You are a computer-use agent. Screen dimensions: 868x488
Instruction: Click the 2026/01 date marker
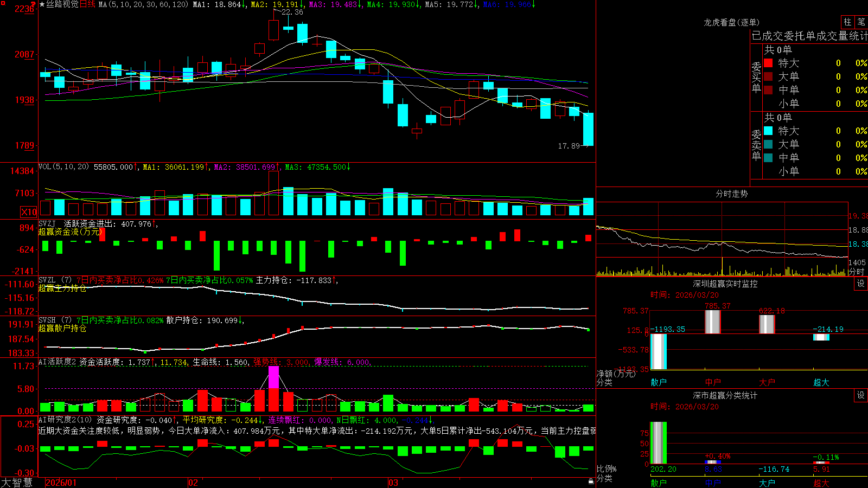[x=61, y=483]
